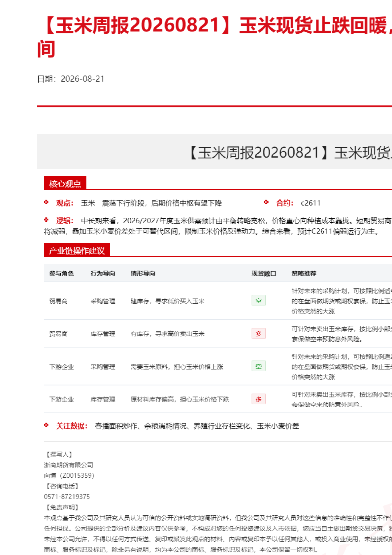Click the cell 建库存,寻求低价买入玉米
This screenshot has width=392, height=555.
coord(168,301)
